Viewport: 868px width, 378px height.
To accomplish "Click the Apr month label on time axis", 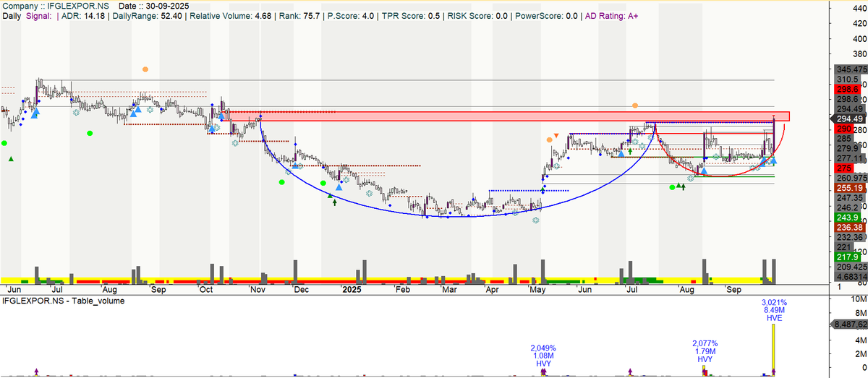I will 493,290.
